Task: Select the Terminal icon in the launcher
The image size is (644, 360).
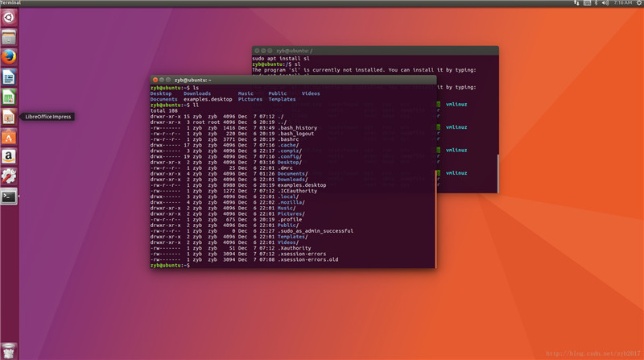Action: coord(9,196)
